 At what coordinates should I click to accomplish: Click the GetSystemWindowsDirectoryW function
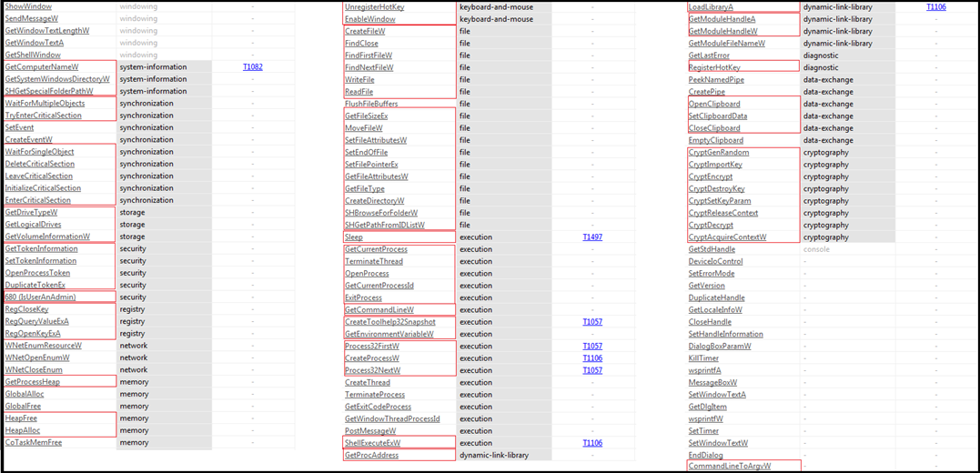tap(57, 79)
